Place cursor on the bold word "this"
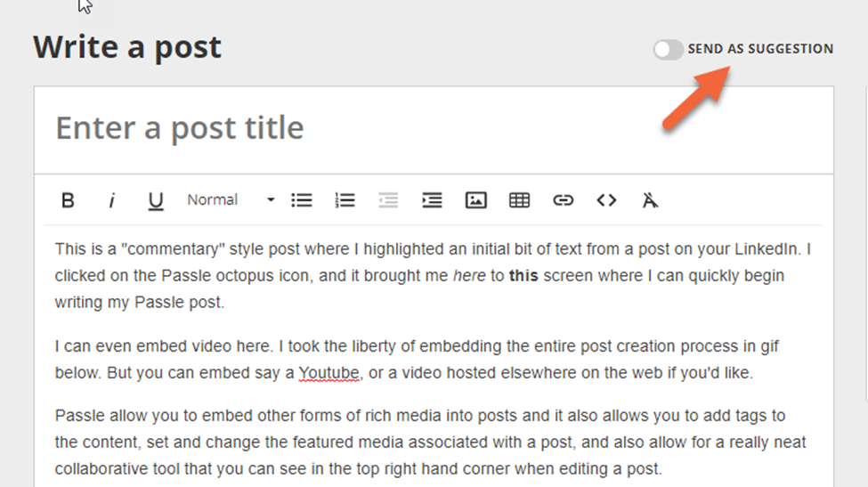This screenshot has width=868, height=487. [x=523, y=276]
